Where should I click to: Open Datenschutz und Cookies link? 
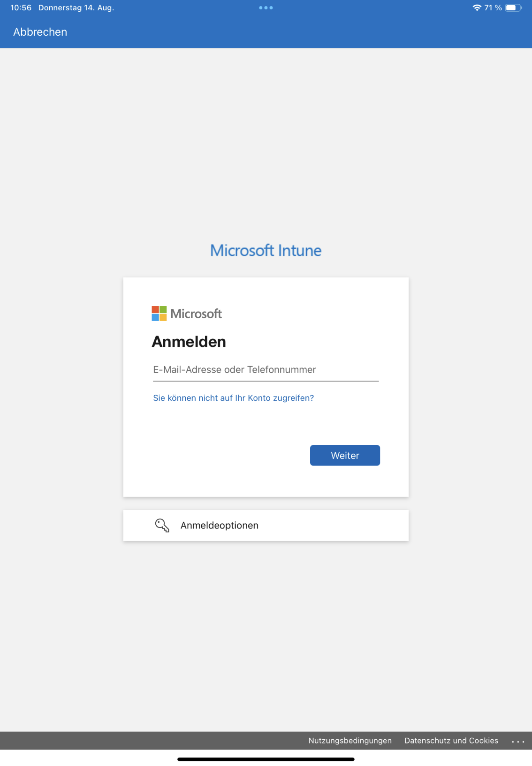coord(451,741)
